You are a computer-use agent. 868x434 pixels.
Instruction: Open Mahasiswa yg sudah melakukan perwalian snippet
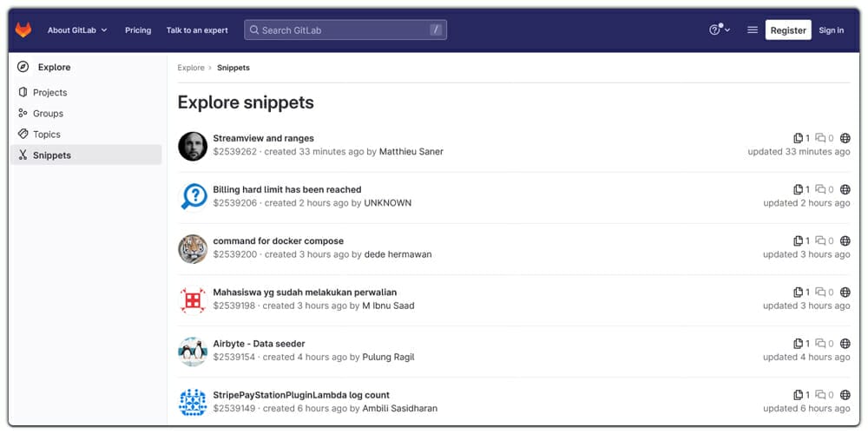tap(305, 293)
